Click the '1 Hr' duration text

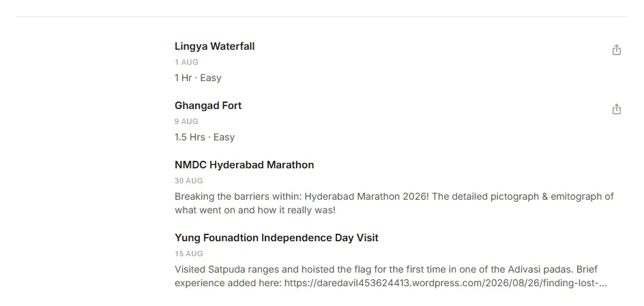pos(184,78)
